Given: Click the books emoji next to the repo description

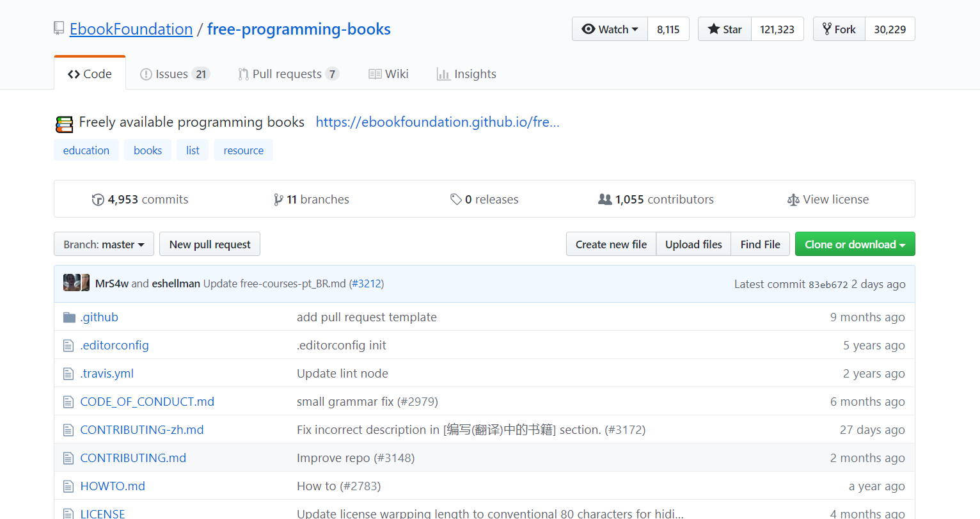Looking at the screenshot, I should 64,122.
